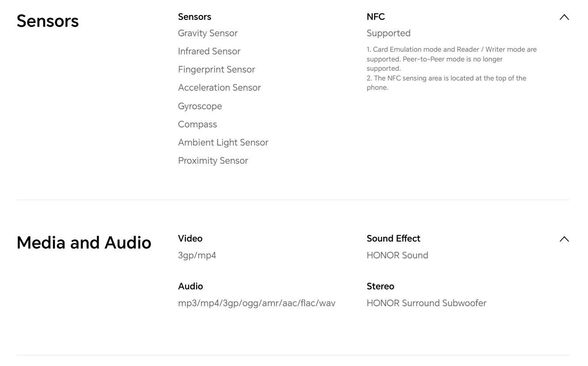Collapse the Sensors section chevron
Image resolution: width=588 pixels, height=366 pixels.
tap(564, 17)
